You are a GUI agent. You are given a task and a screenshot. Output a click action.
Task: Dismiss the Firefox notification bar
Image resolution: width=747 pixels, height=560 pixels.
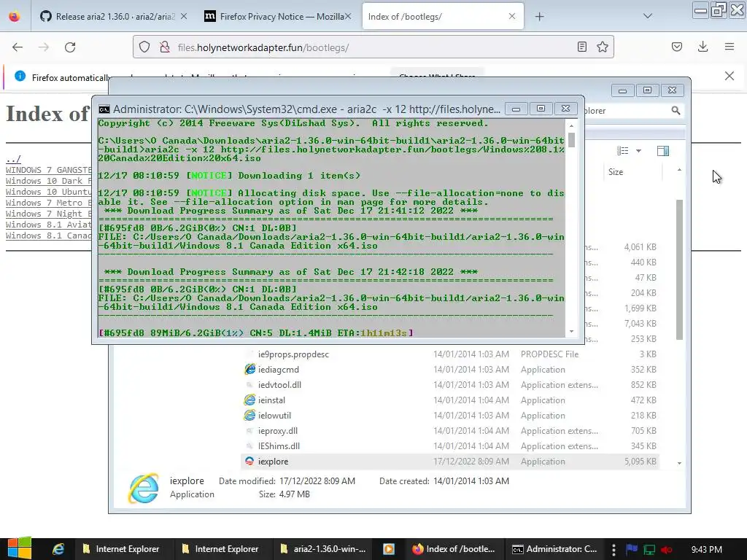[x=729, y=76]
